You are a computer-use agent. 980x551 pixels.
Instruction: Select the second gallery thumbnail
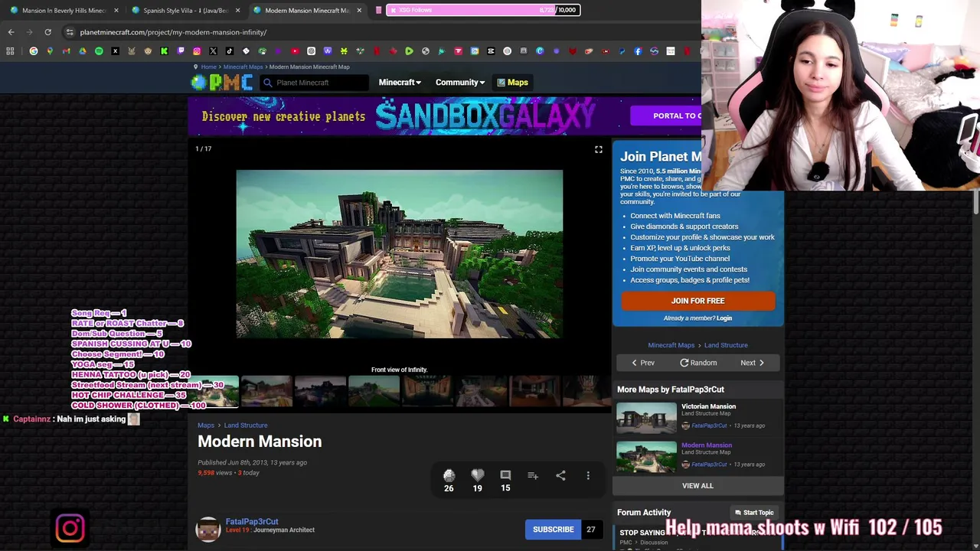[266, 391]
